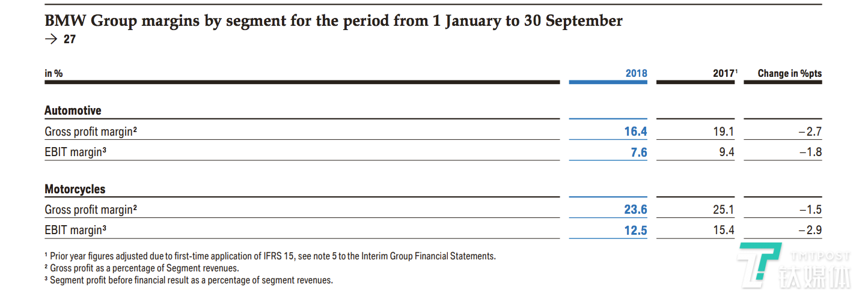Click Automotive Gross profit margin label

(91, 131)
